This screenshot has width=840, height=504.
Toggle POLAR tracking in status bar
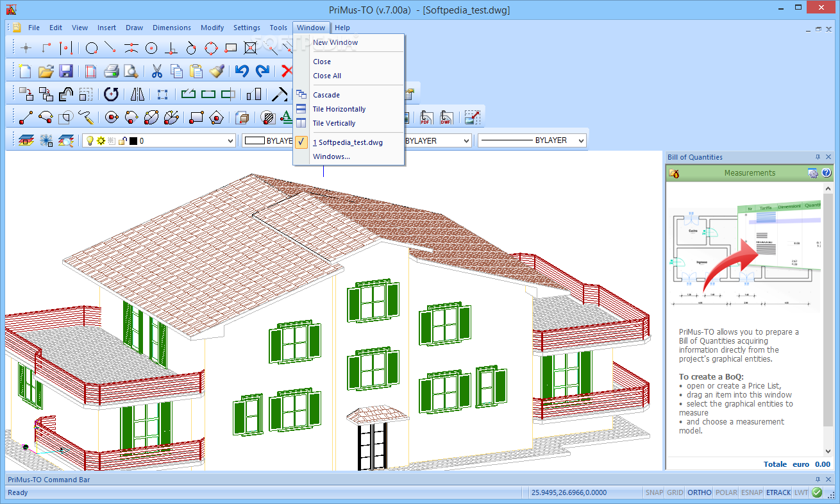click(727, 492)
